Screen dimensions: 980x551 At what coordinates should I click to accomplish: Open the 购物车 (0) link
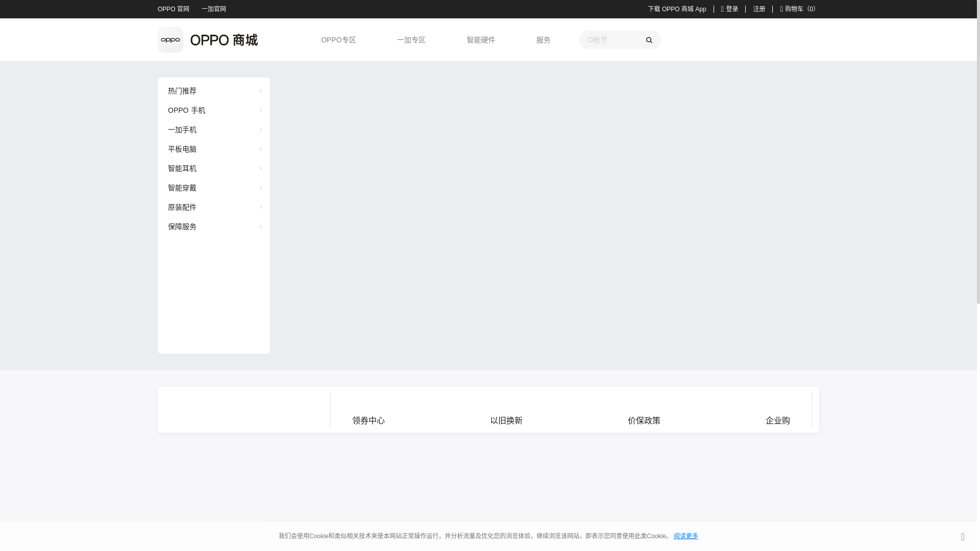click(800, 9)
